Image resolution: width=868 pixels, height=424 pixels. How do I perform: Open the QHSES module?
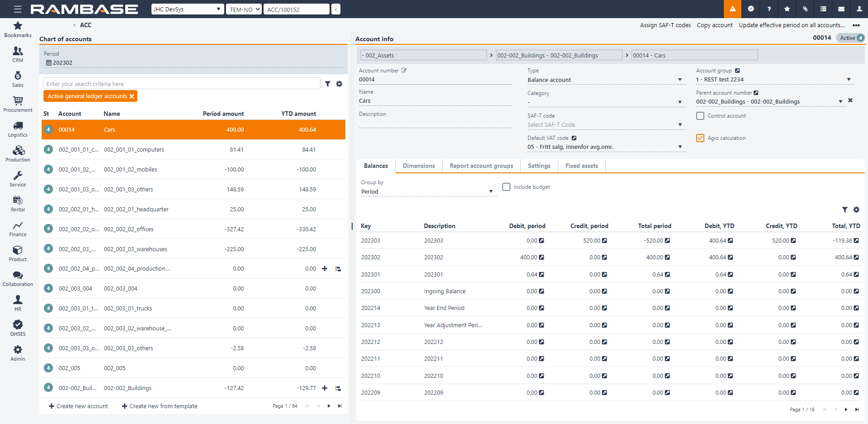(18, 329)
